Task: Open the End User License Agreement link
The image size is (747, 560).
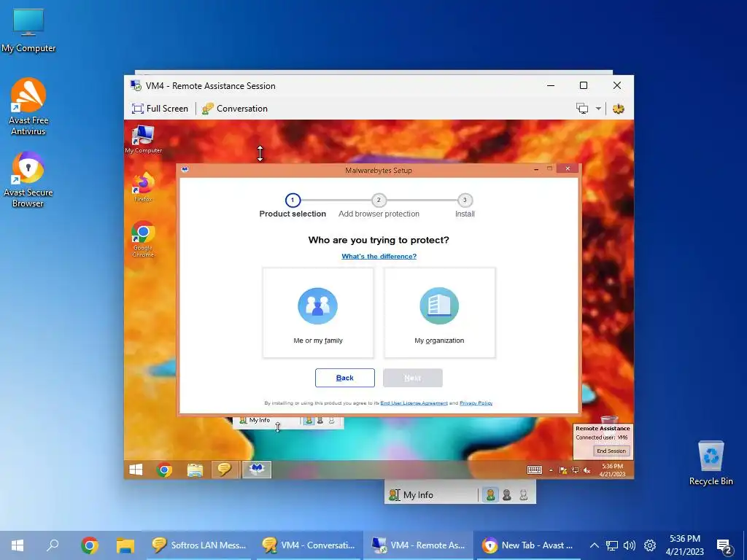Action: (x=414, y=402)
